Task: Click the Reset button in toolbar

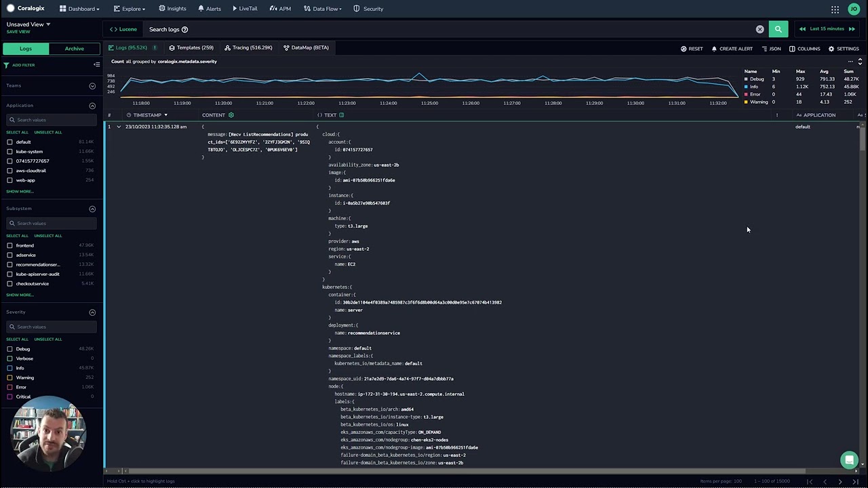Action: coord(692,49)
